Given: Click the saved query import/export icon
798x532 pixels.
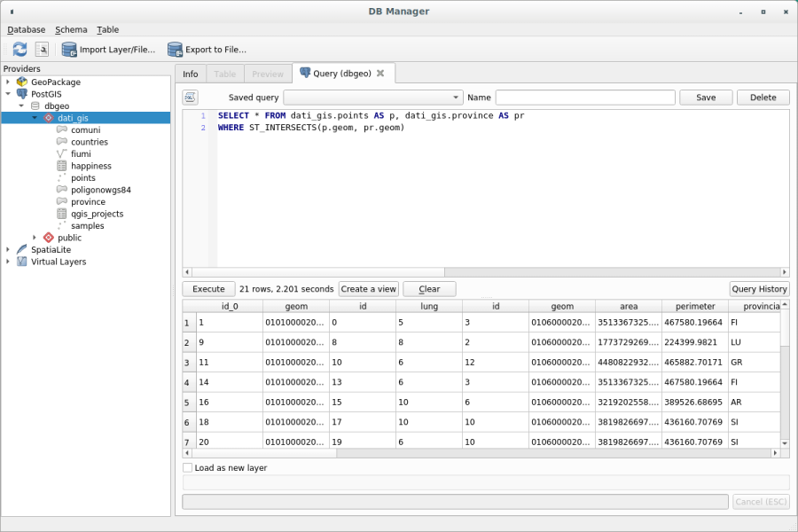Looking at the screenshot, I should click(191, 97).
